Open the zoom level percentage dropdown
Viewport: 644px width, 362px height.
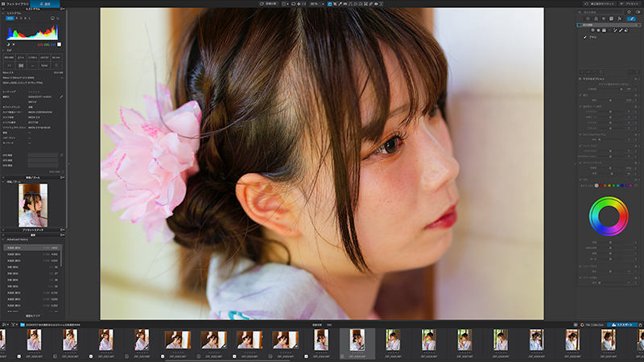click(x=317, y=4)
